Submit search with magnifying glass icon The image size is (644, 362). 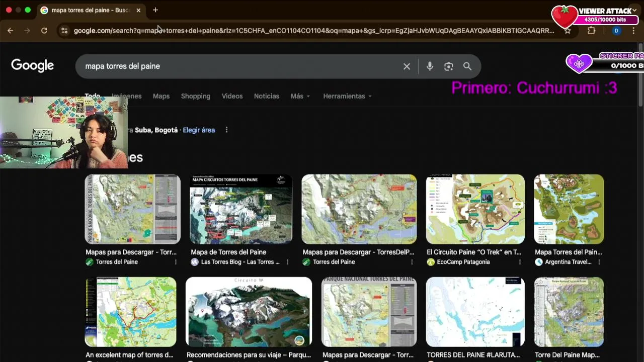pyautogui.click(x=467, y=66)
